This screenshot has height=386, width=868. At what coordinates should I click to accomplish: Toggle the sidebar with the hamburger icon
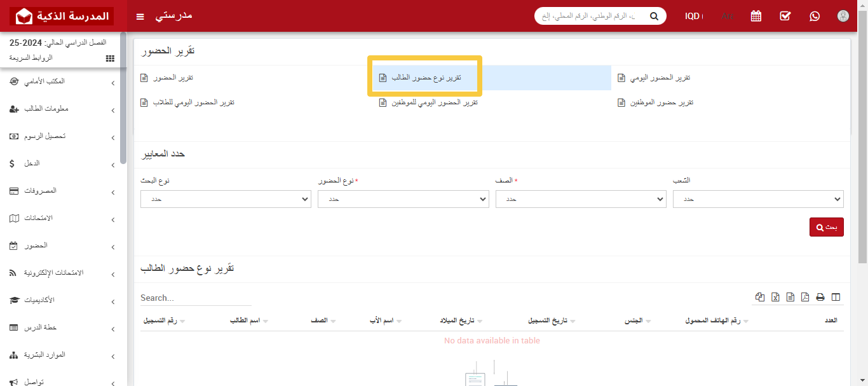(x=140, y=17)
